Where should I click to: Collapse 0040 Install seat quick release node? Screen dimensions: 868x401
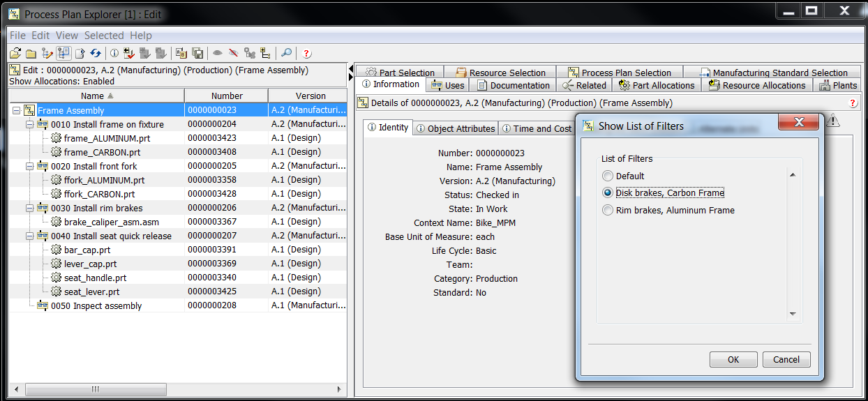point(29,236)
